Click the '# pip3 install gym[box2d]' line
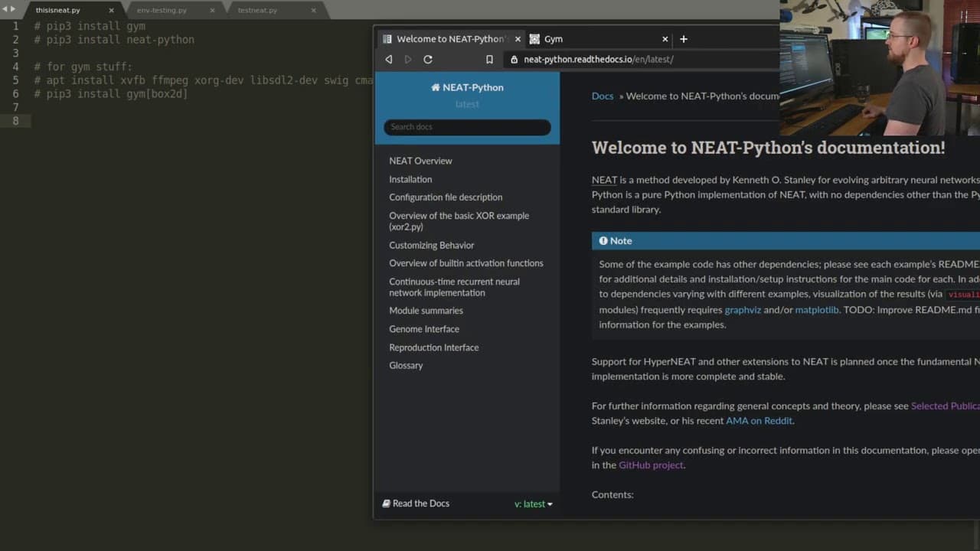980x551 pixels. pyautogui.click(x=111, y=94)
